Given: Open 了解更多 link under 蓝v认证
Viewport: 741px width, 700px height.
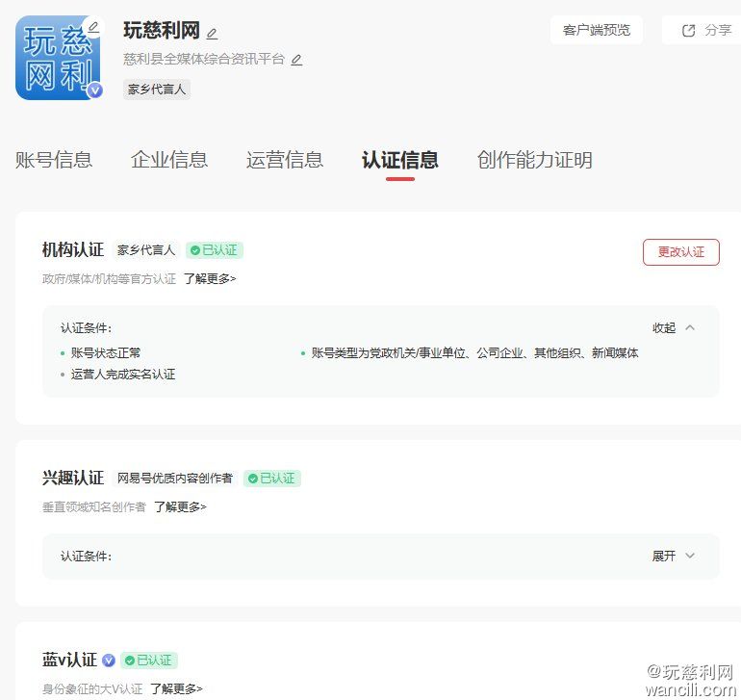Looking at the screenshot, I should (176, 688).
